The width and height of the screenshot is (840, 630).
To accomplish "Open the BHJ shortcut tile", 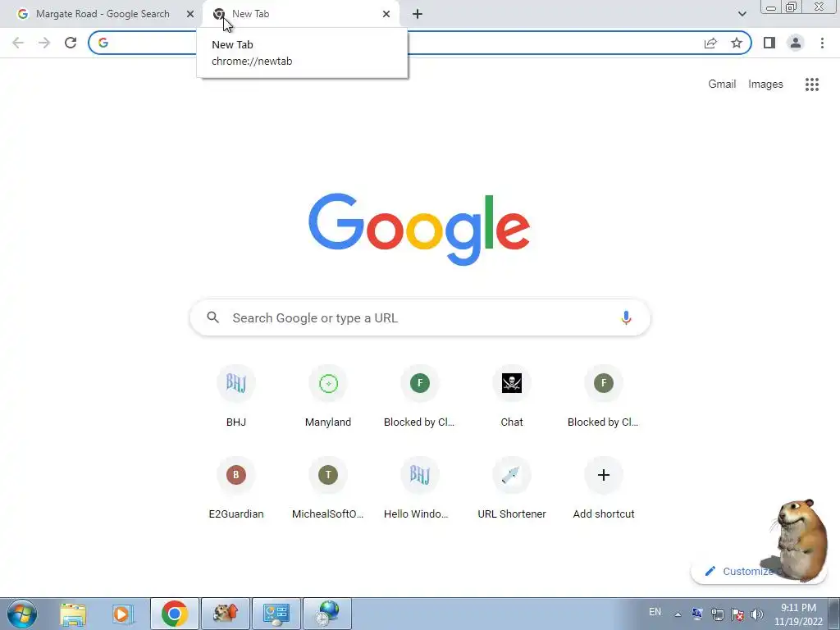I will (236, 396).
